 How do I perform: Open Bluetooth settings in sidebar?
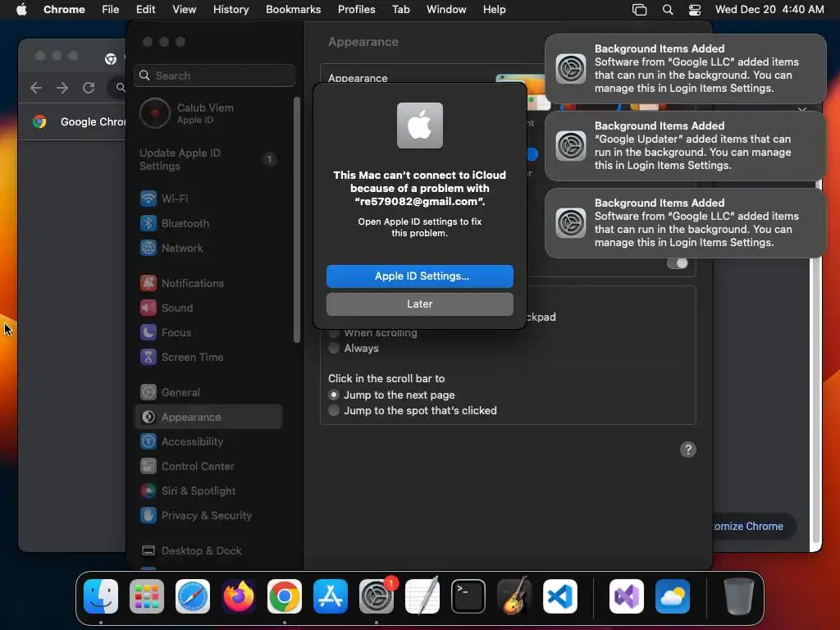[x=208, y=223]
